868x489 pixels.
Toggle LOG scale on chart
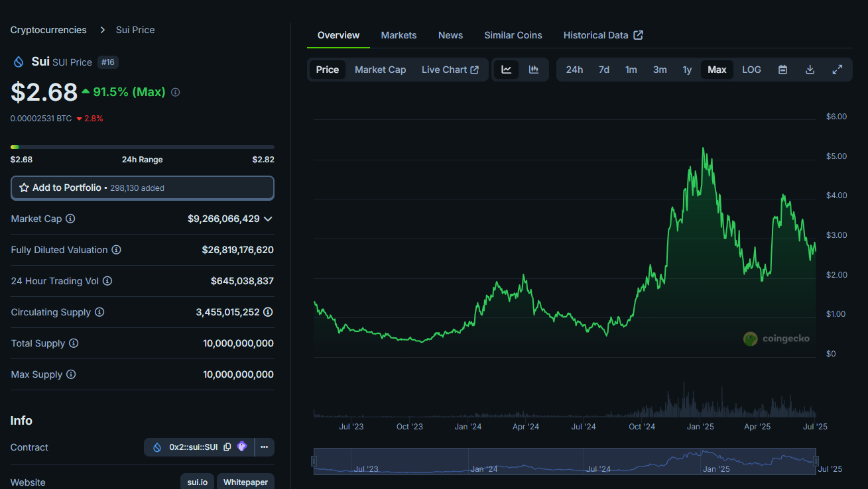[751, 70]
